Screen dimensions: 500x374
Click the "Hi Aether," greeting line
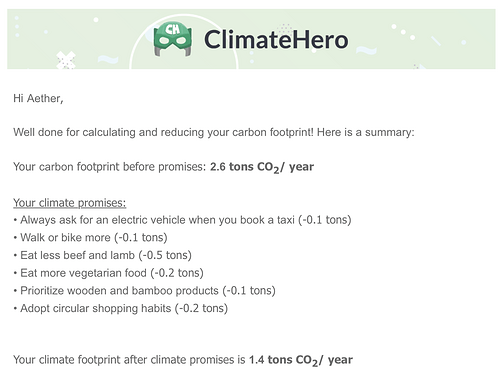[38, 99]
